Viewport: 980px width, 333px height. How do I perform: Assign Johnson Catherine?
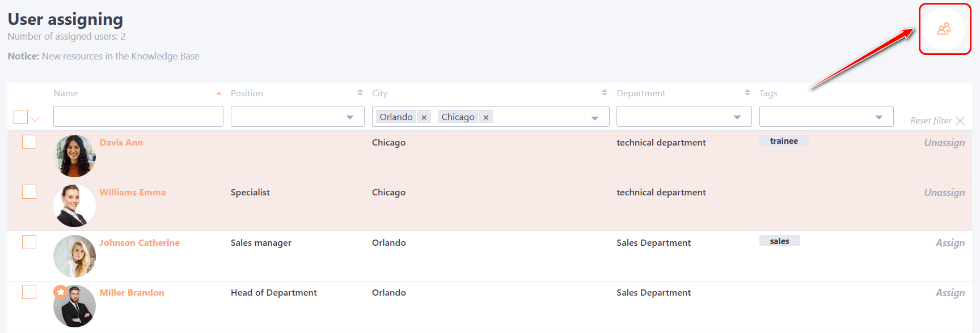[x=949, y=243]
